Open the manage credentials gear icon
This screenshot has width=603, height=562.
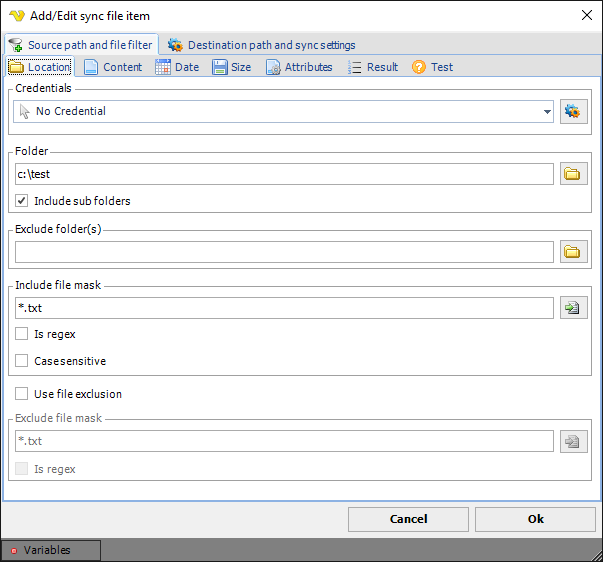point(573,112)
